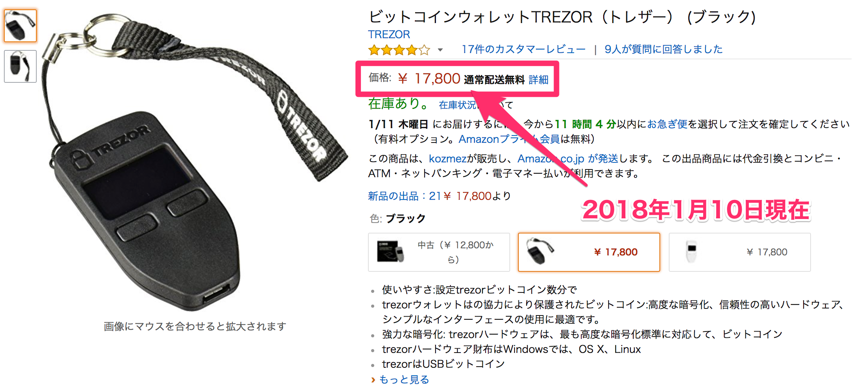Click the お急ぎ便 link
The height and width of the screenshot is (385, 868).
click(667, 124)
